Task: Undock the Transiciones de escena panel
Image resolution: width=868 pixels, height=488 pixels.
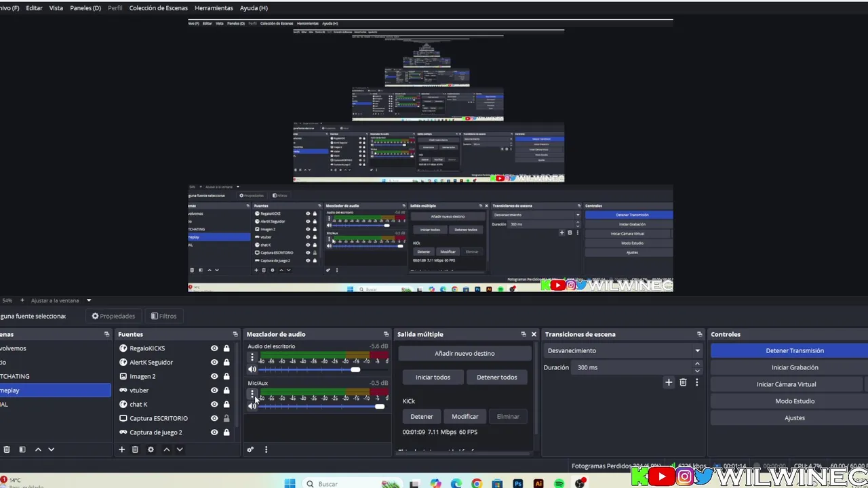Action: tap(699, 334)
